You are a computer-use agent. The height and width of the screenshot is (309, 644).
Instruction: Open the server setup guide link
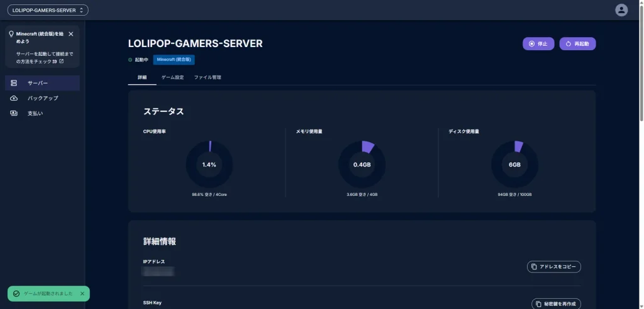tap(45, 57)
